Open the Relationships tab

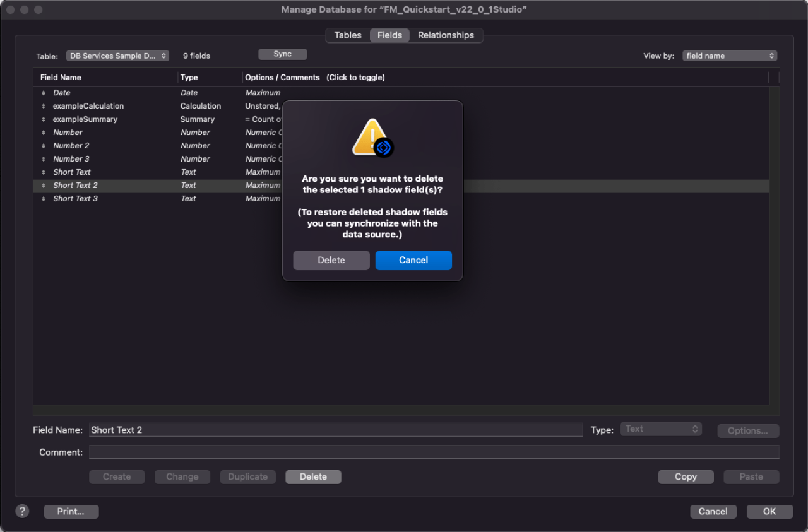tap(446, 35)
